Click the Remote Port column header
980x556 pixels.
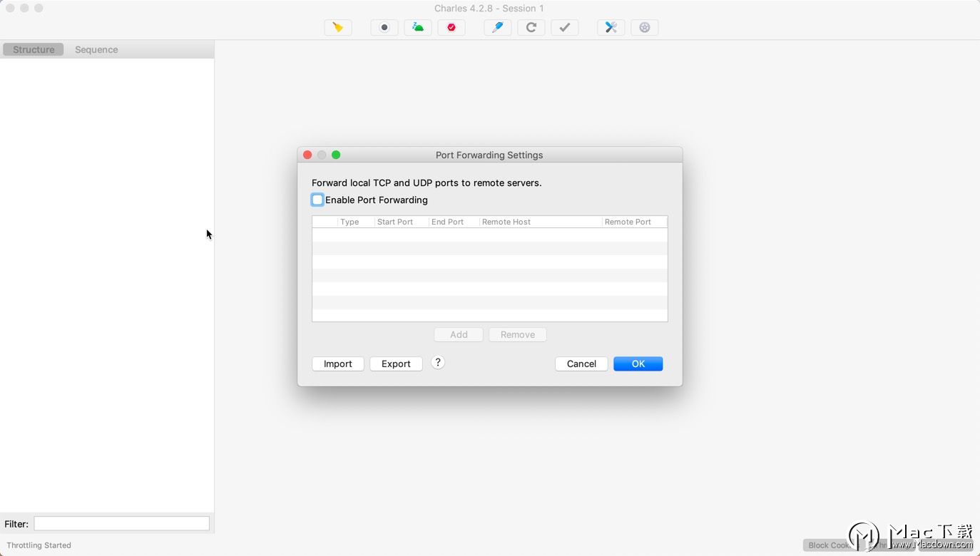pyautogui.click(x=635, y=222)
